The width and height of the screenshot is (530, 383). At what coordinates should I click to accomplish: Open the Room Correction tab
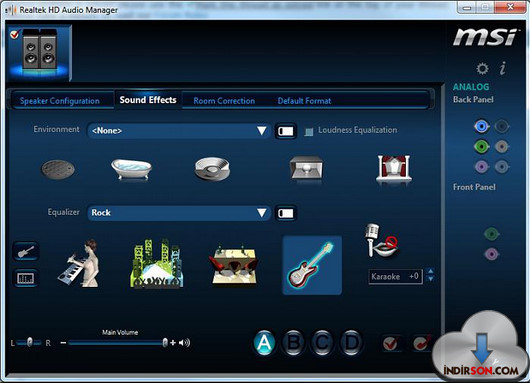click(x=224, y=101)
